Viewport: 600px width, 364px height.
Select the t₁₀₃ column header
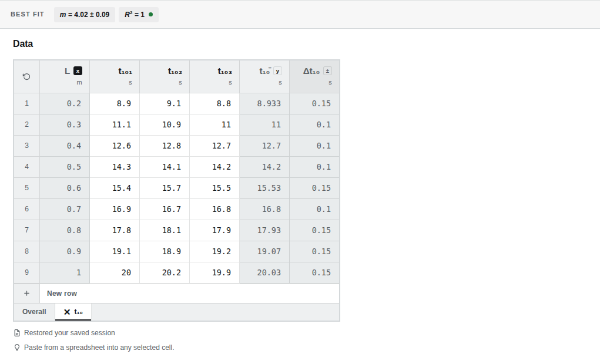214,76
